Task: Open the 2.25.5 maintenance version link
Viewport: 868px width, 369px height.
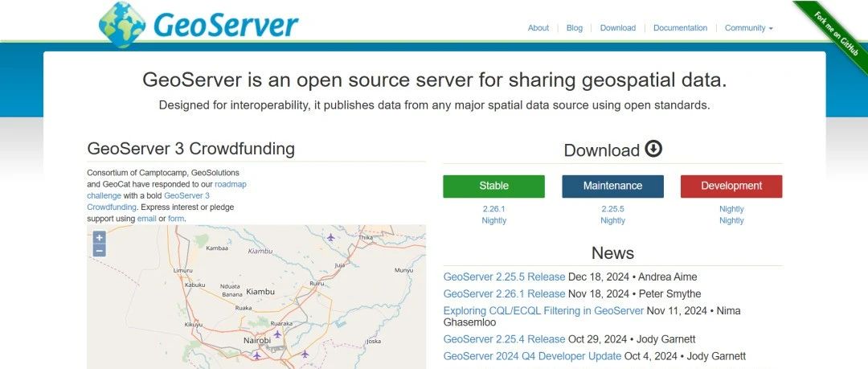Action: [612, 209]
